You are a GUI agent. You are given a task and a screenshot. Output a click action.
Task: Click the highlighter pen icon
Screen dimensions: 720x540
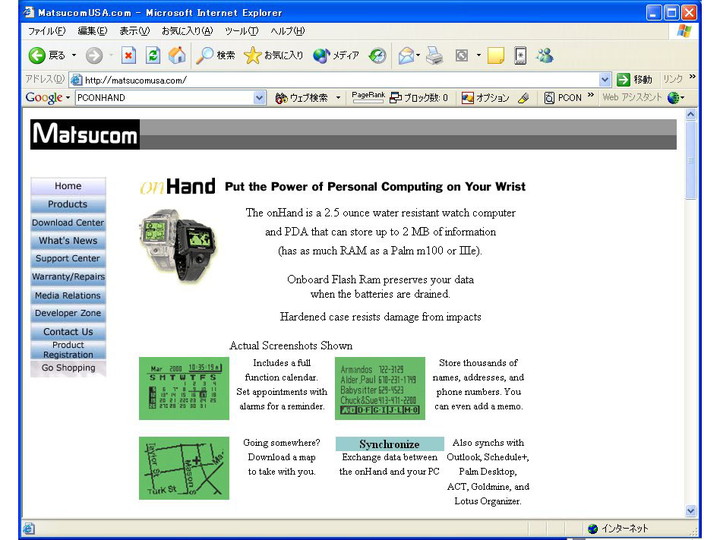click(523, 98)
